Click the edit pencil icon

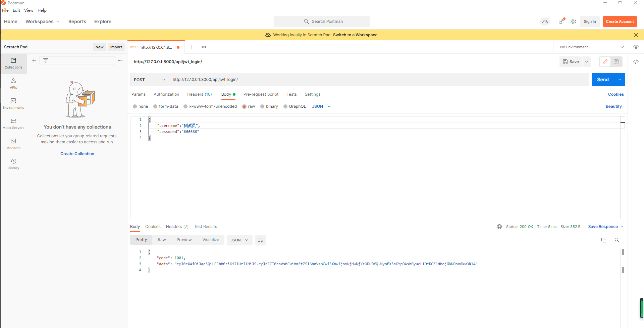tap(605, 62)
